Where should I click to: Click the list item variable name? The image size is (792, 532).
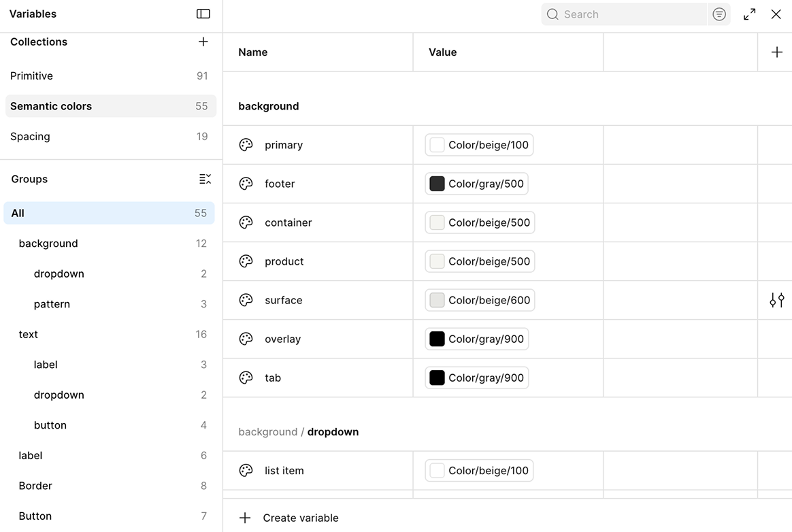[284, 470]
